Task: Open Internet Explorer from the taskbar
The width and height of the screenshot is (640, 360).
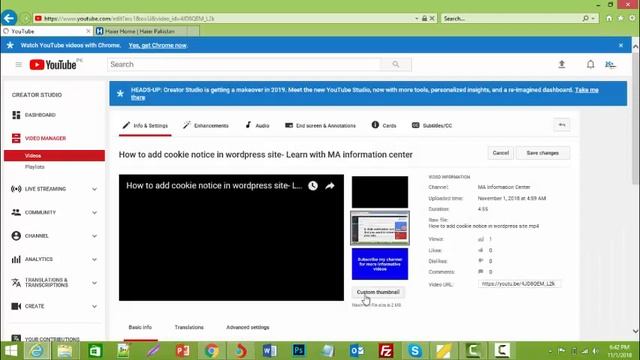Action: coord(36,351)
